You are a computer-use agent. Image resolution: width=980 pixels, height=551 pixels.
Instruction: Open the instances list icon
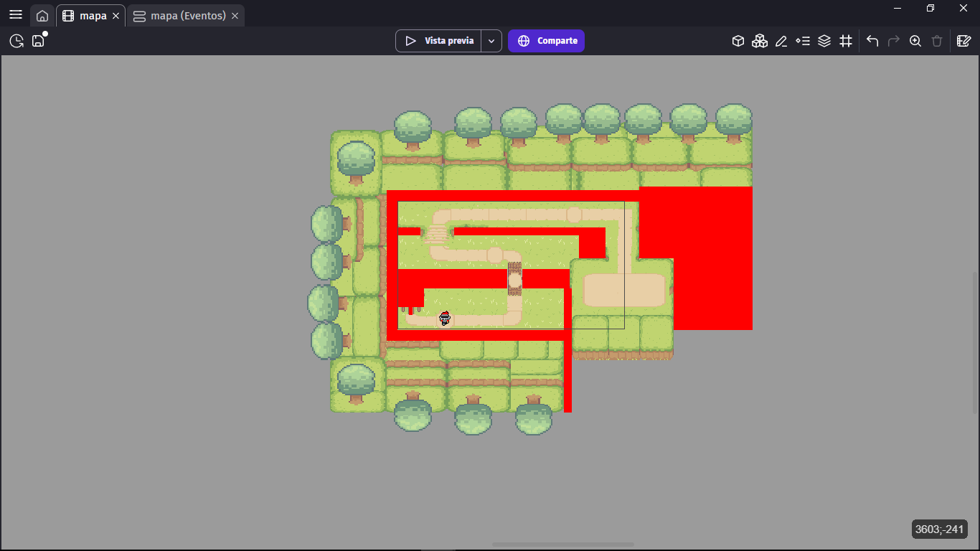click(803, 41)
